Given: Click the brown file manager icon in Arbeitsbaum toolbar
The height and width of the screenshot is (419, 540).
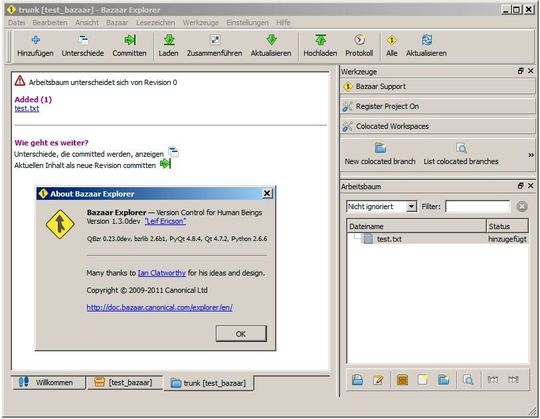Looking at the screenshot, I should (x=402, y=380).
